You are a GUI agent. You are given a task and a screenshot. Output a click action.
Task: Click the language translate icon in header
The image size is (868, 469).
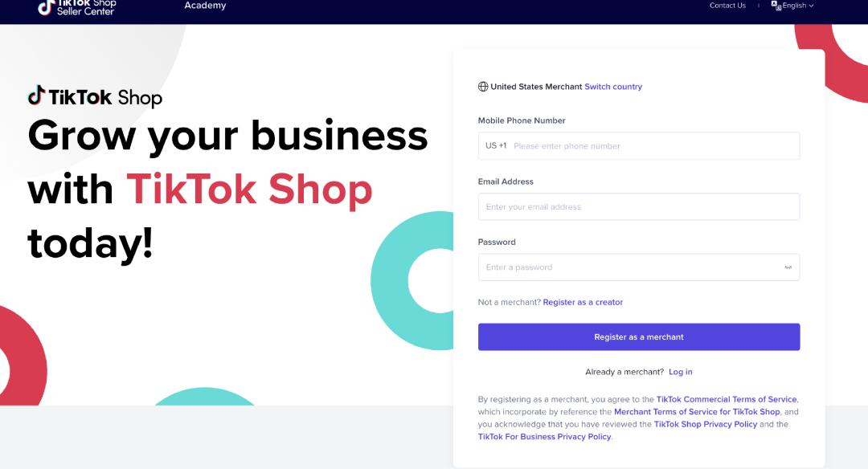(776, 6)
